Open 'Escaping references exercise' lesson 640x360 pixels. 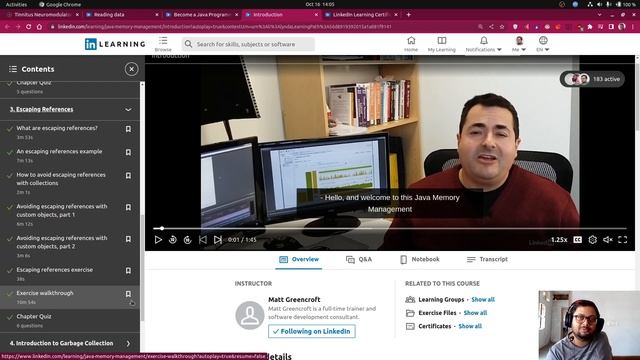55,270
